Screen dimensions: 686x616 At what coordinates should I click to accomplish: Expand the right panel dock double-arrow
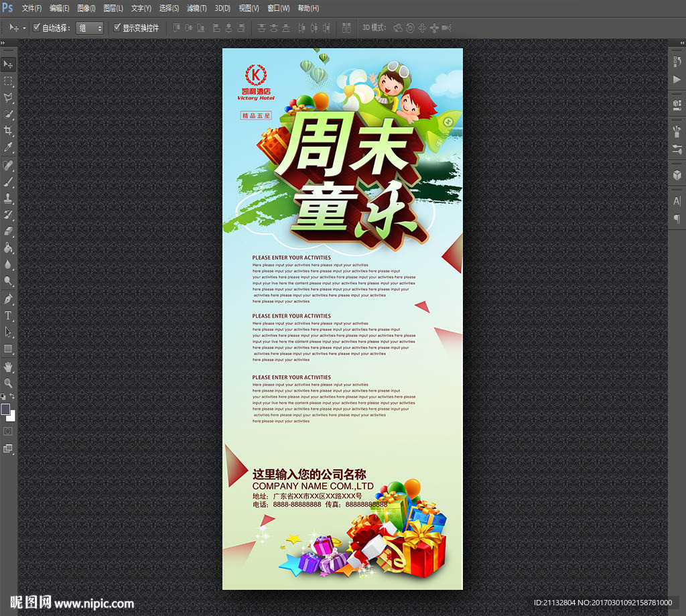(x=682, y=43)
